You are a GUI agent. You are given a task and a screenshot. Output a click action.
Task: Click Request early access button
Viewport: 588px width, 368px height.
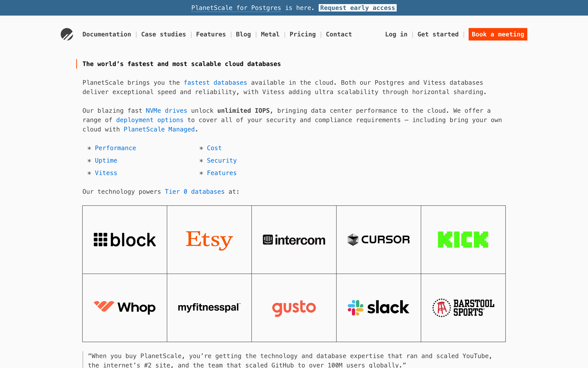[x=357, y=8]
